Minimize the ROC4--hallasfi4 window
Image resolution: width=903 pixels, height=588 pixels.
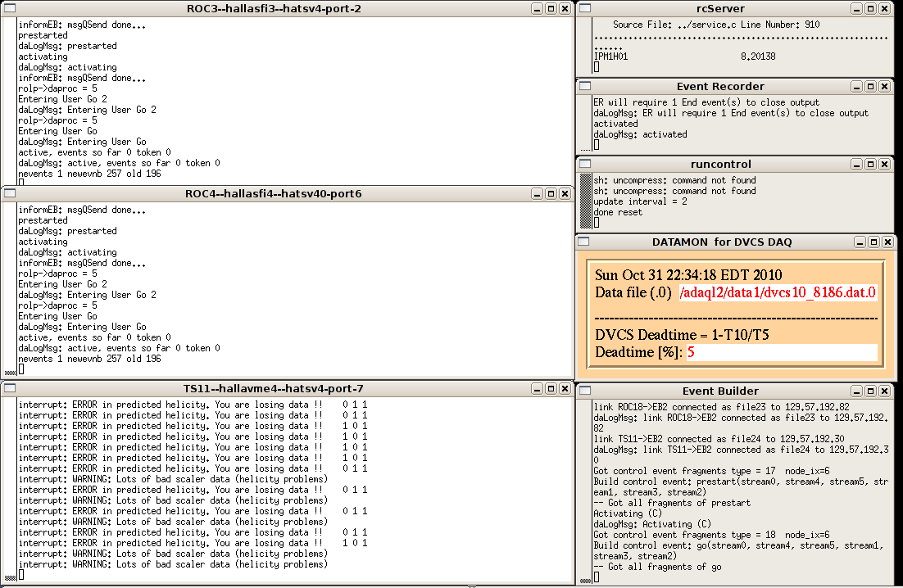(537, 194)
